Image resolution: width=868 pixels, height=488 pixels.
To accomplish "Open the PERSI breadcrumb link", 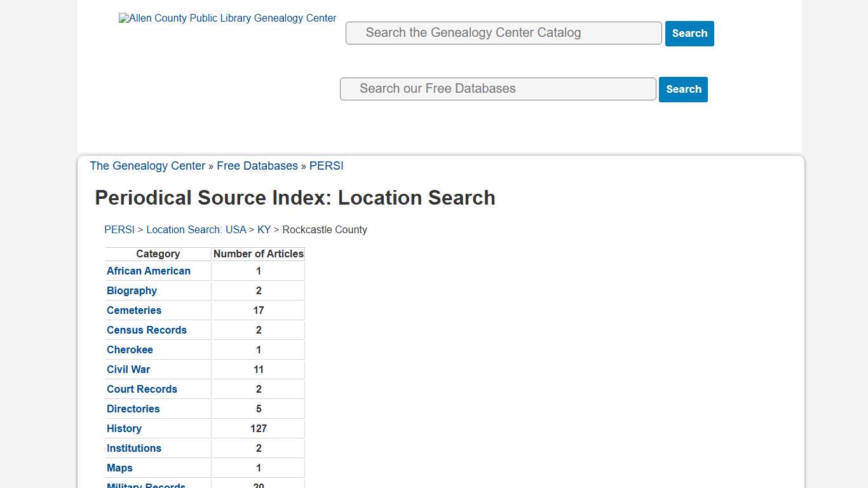I will click(326, 166).
